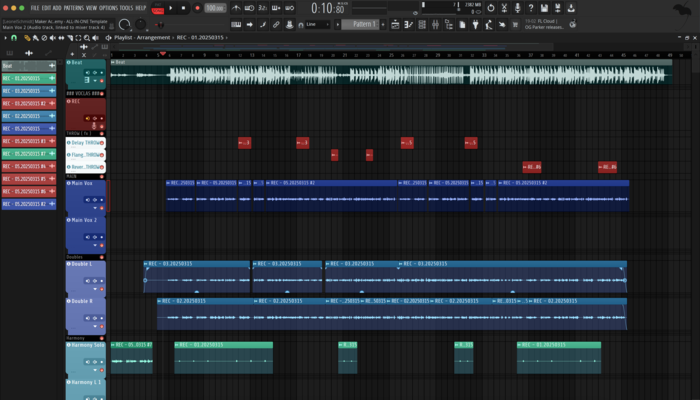Expand the Main Vox 2 track dropdown arrow
Image resolution: width=700 pixels, height=400 pixels.
tap(95, 245)
